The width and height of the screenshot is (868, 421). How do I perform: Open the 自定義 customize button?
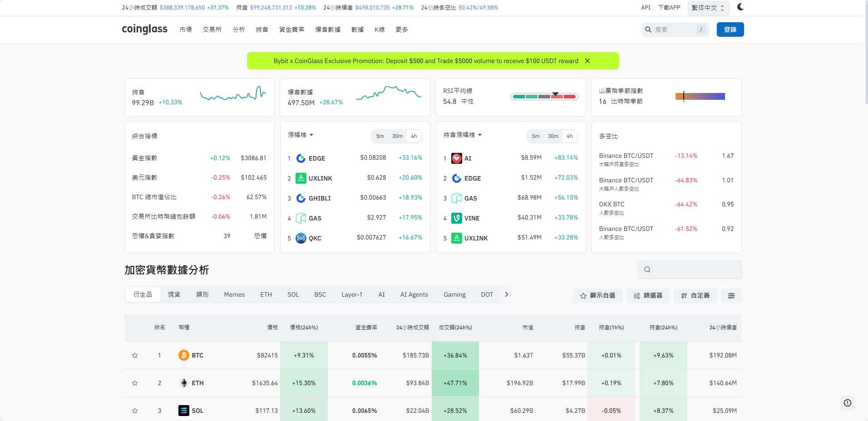click(x=695, y=296)
